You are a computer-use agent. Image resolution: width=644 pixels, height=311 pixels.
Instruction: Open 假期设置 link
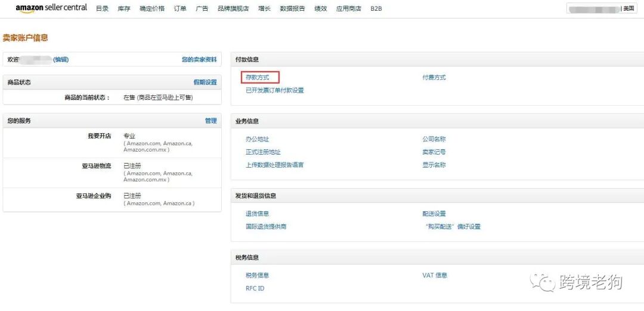[x=205, y=82]
